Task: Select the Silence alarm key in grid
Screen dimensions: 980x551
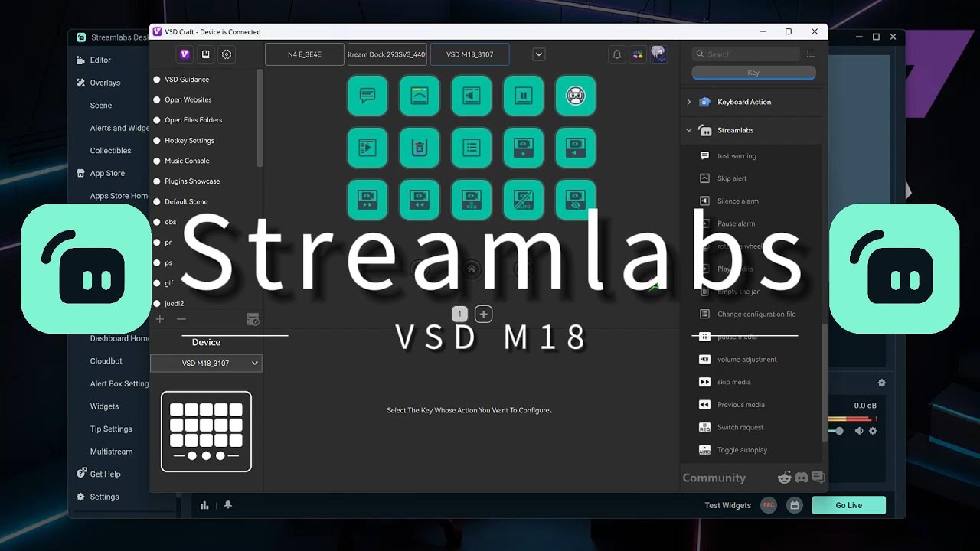Action: 472,96
